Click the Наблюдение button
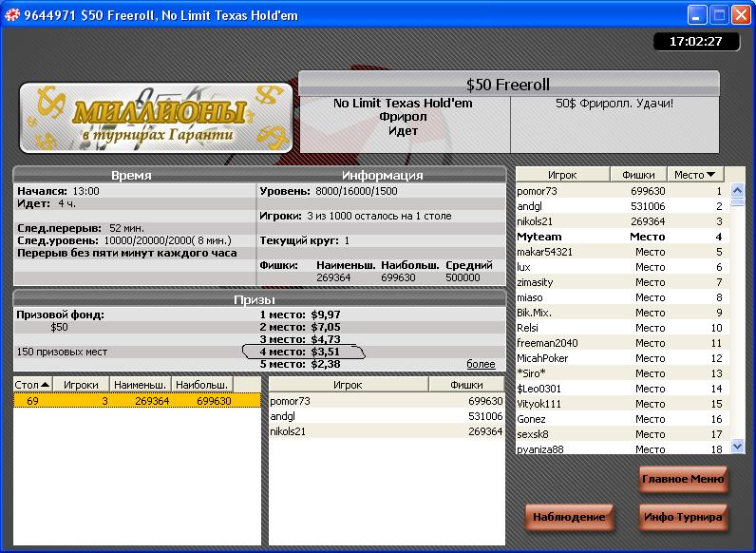Image resolution: width=756 pixels, height=553 pixels. point(569,517)
